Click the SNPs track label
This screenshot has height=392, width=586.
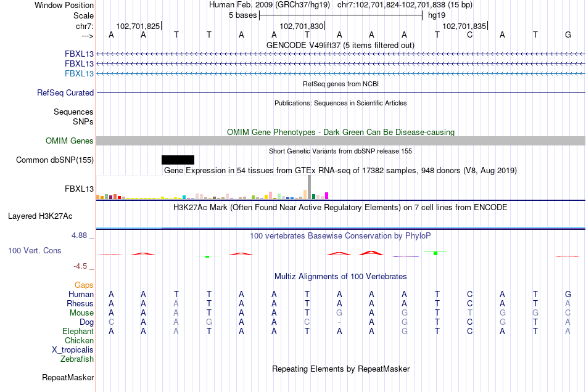(83, 121)
